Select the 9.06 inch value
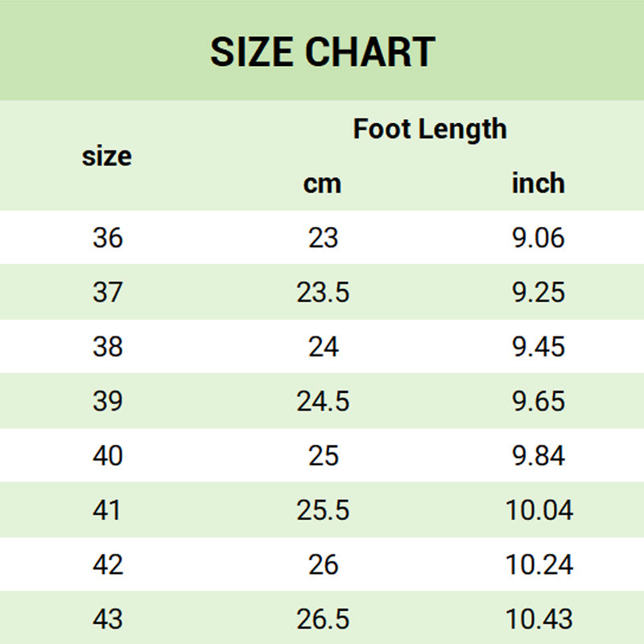This screenshot has width=644, height=644. 539,237
